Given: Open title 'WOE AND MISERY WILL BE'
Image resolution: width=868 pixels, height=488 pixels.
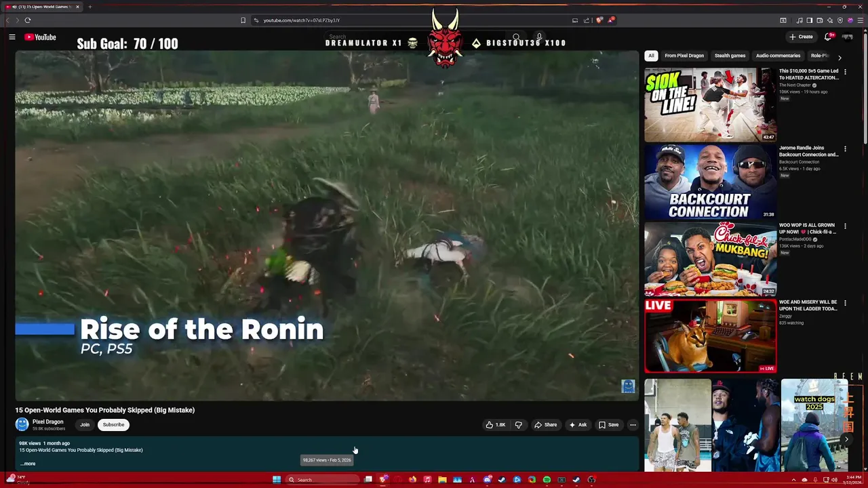Looking at the screenshot, I should (x=808, y=306).
